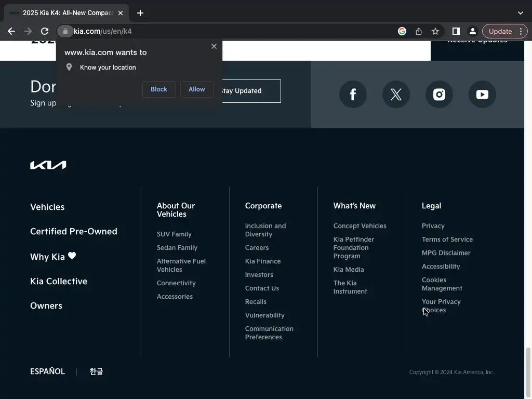Open Privacy legal link
532x399 pixels.
(433, 226)
